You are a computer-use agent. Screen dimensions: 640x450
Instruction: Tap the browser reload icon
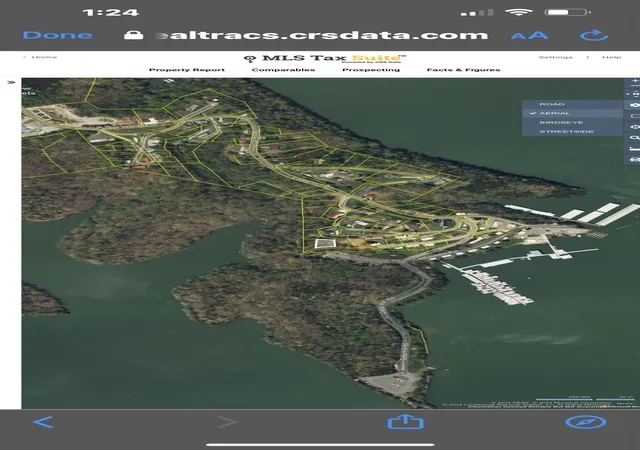click(x=594, y=35)
